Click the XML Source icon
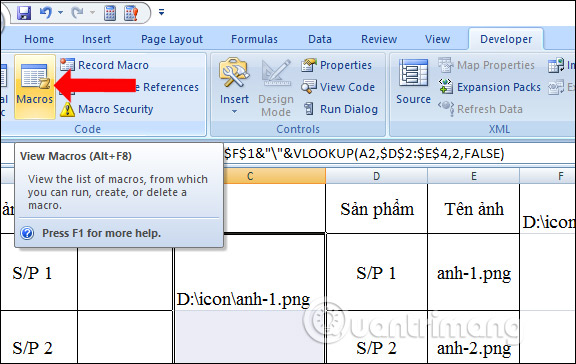The height and width of the screenshot is (364, 576). [x=413, y=72]
